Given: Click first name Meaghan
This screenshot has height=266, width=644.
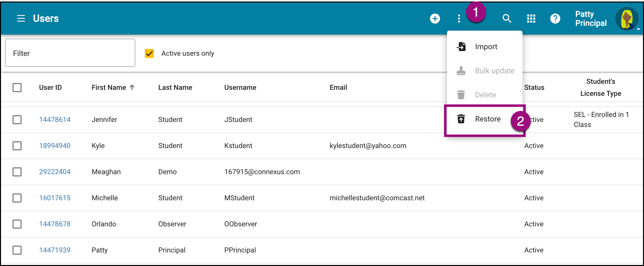Looking at the screenshot, I should pos(106,172).
